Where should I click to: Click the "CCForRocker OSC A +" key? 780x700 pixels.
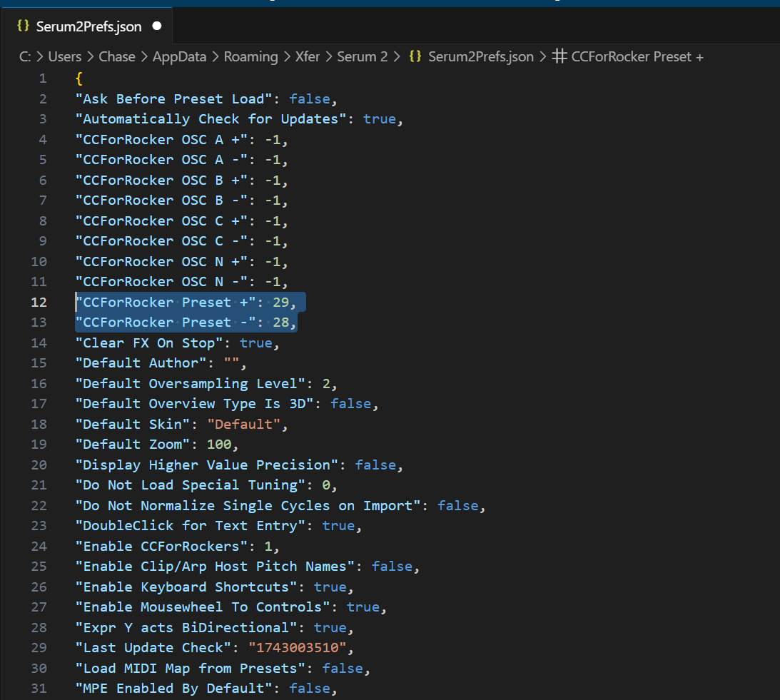[161, 140]
